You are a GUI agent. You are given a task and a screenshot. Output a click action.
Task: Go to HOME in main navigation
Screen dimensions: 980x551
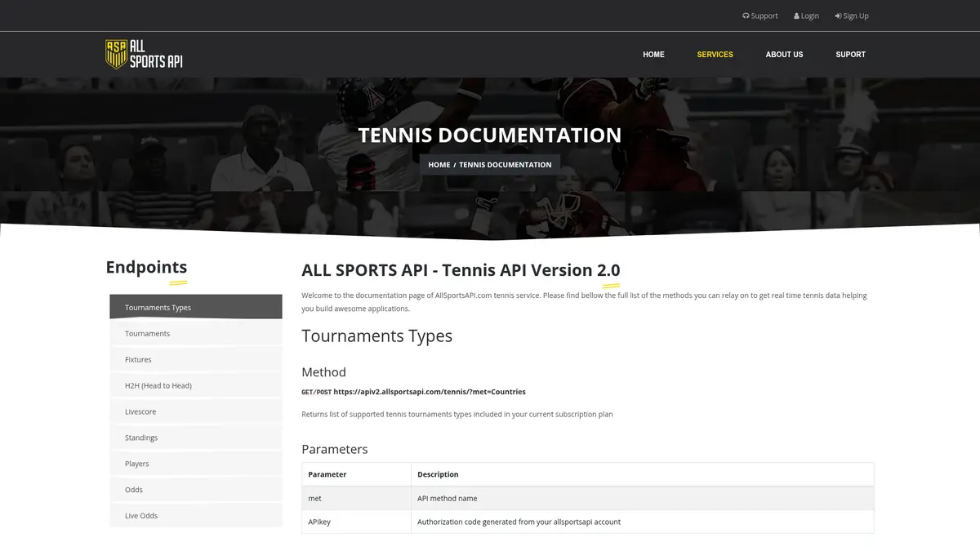(x=653, y=55)
